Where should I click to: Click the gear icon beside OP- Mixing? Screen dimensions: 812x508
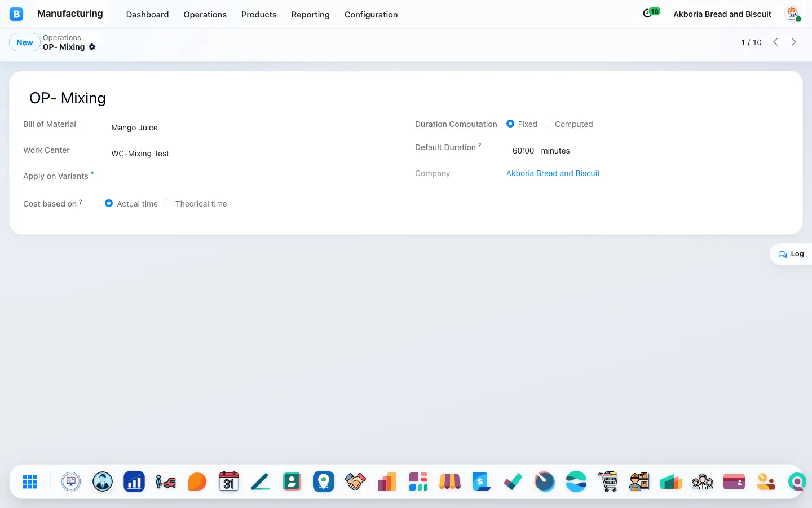point(92,47)
